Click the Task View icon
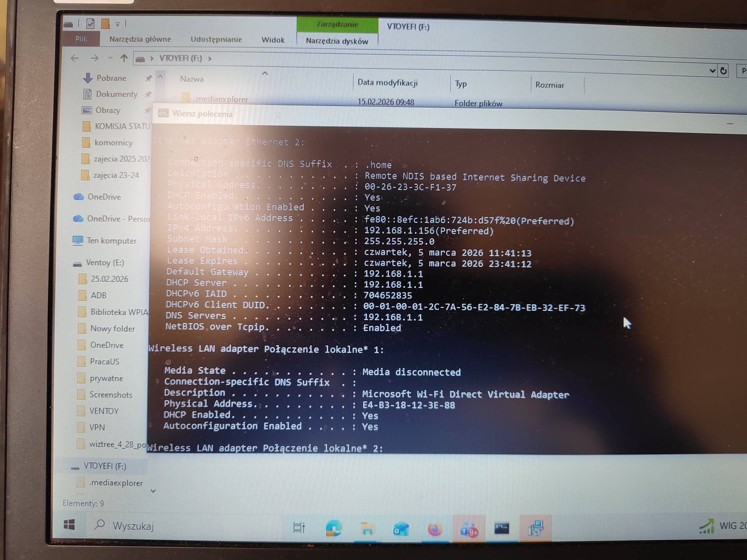The image size is (747, 560). [x=299, y=527]
